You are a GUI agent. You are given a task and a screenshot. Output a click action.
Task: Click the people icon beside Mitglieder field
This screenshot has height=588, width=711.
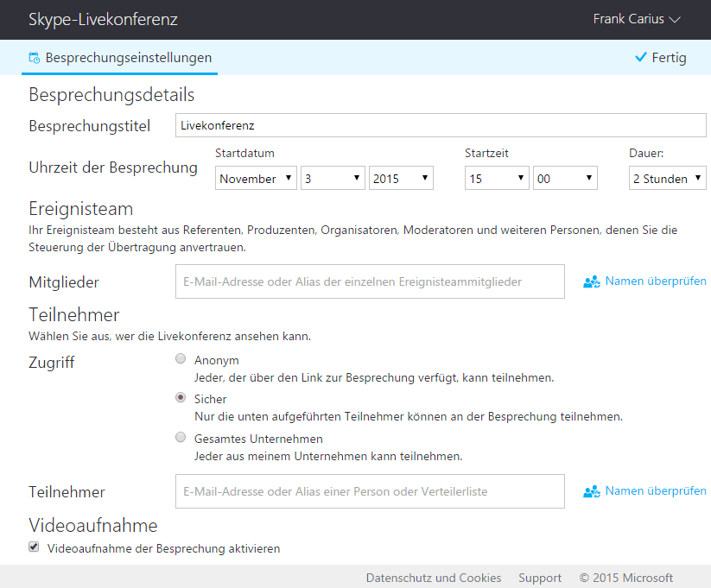pos(591,282)
